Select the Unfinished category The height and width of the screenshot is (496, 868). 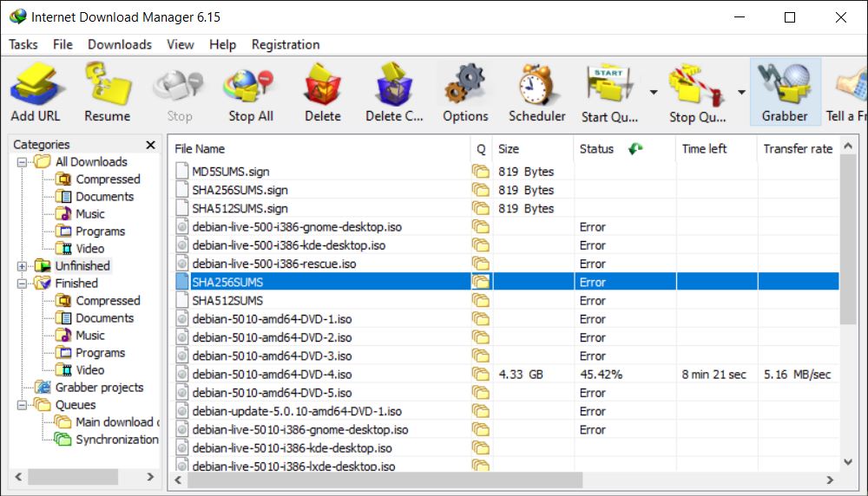(x=82, y=266)
